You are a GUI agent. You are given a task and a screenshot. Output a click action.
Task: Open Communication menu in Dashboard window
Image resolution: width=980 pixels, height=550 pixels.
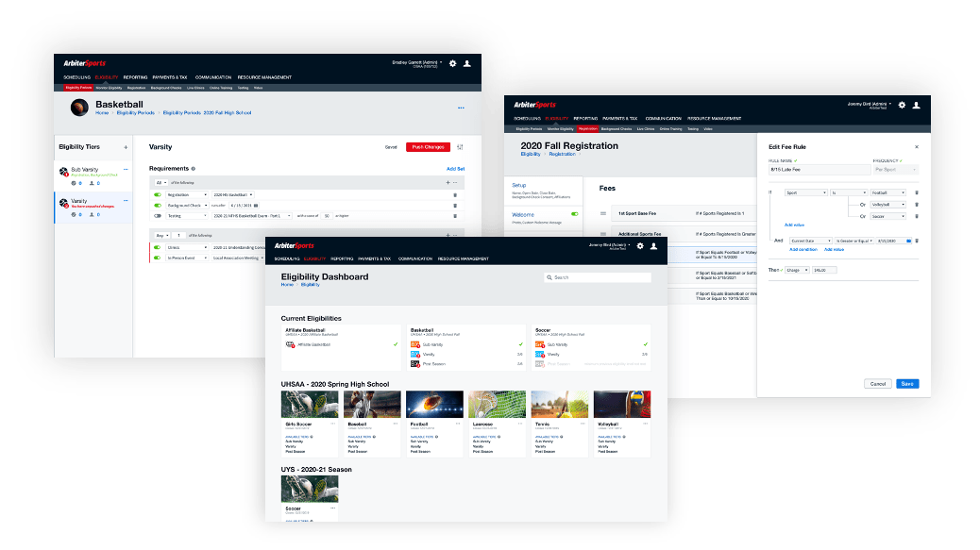[415, 258]
